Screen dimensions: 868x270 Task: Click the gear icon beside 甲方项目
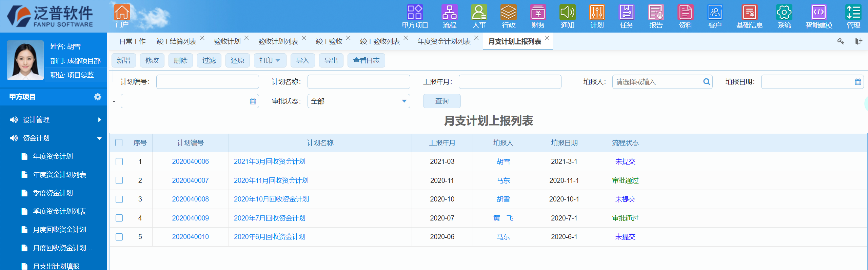click(x=98, y=97)
